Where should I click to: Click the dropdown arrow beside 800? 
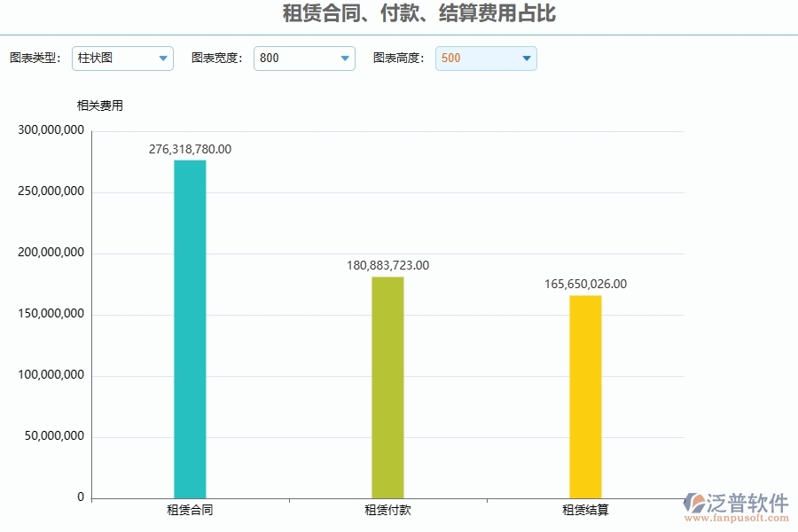coord(345,59)
